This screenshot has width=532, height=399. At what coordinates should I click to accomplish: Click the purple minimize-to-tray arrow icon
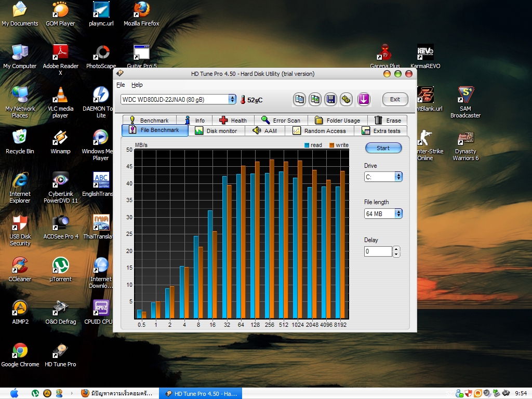point(364,99)
